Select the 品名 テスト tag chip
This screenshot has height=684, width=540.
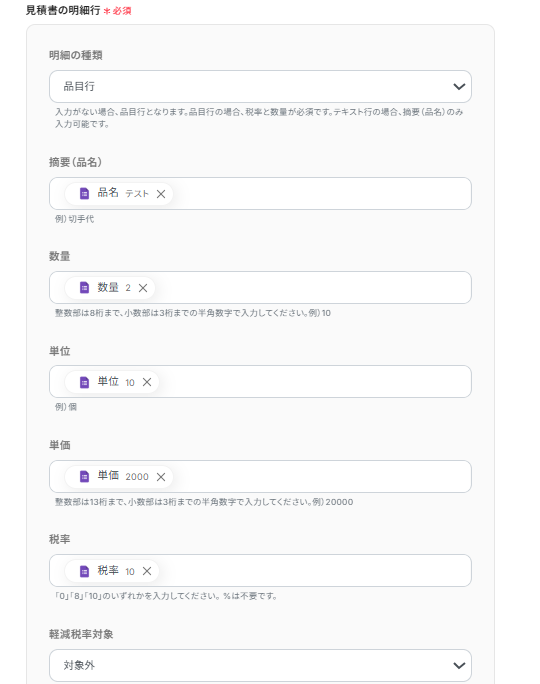119,194
